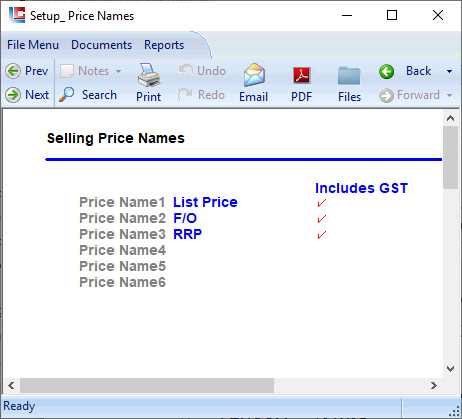The image size is (462, 419).
Task: Open the Documents menu
Action: point(102,45)
